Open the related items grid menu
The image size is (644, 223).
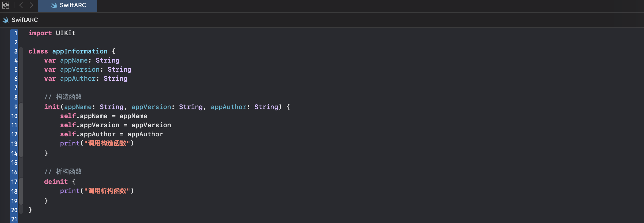[6, 5]
